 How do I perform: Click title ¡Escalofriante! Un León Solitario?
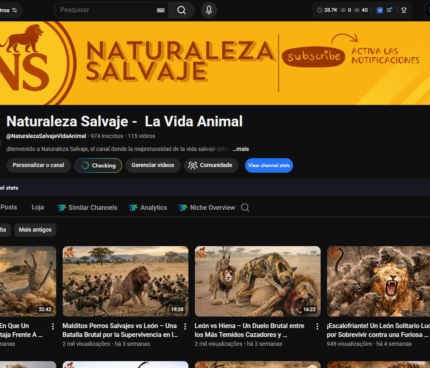(378, 330)
